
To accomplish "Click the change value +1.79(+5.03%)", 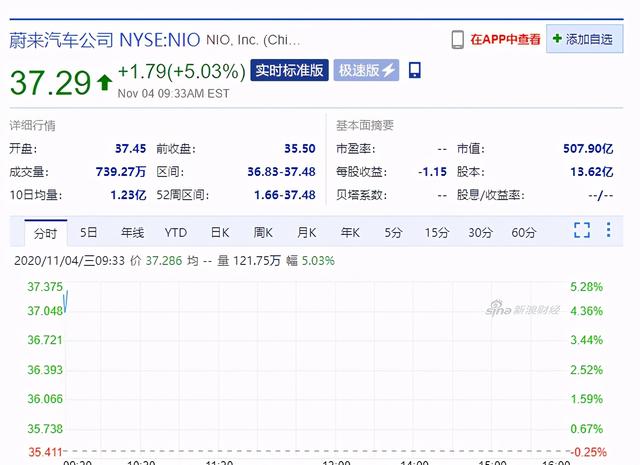I will tap(182, 71).
